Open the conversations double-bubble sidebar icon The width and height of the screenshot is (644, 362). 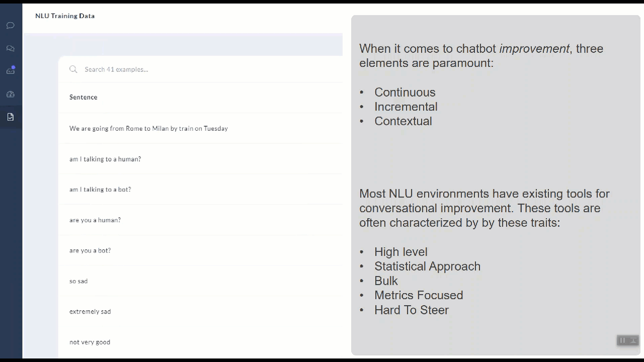click(10, 48)
